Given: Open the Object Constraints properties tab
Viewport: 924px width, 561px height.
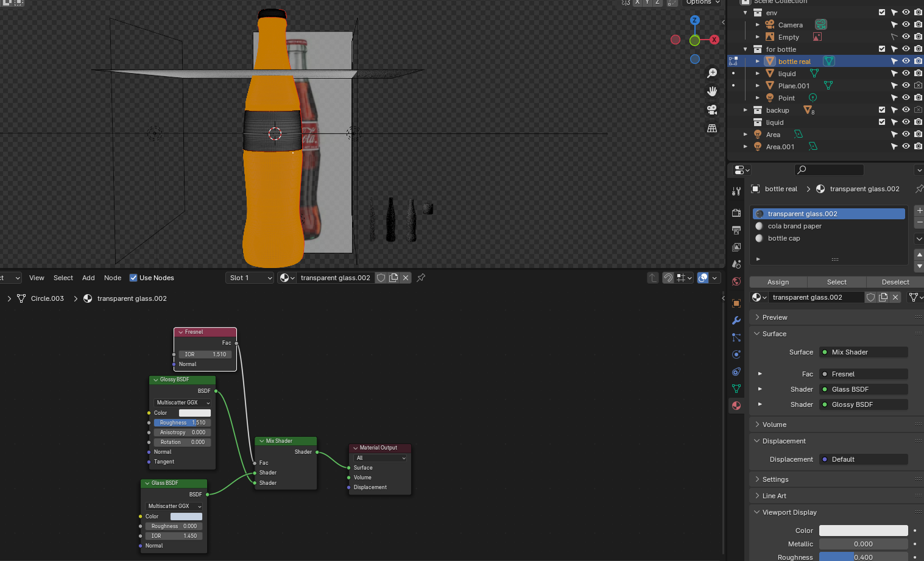Looking at the screenshot, I should (736, 372).
